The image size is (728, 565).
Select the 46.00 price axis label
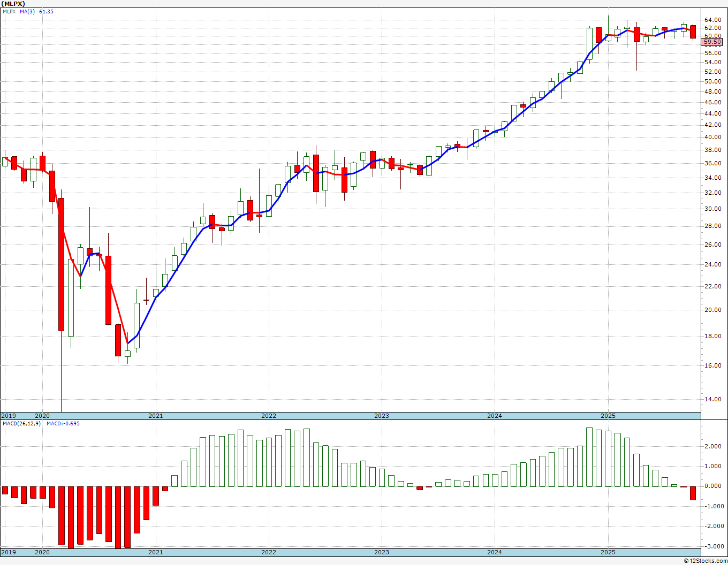[712, 102]
